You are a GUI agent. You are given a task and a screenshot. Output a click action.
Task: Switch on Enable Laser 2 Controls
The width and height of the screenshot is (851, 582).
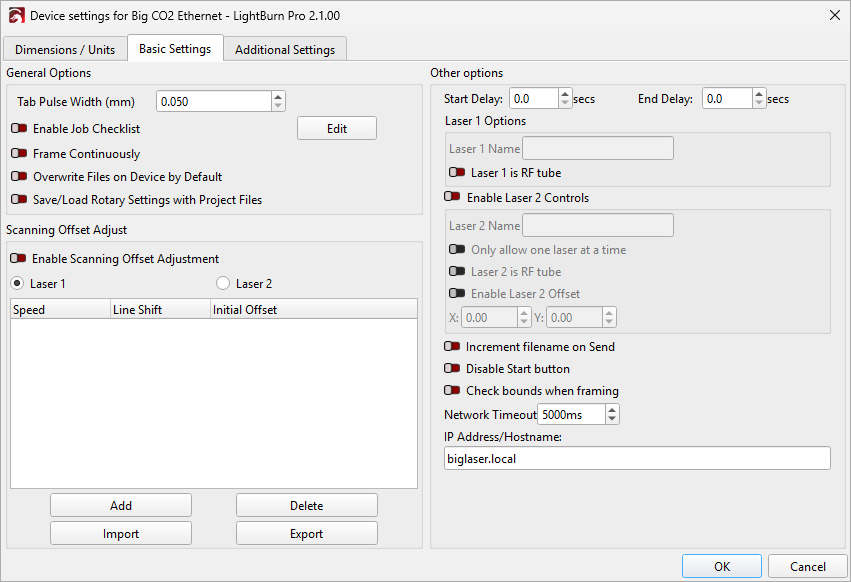[x=453, y=198]
